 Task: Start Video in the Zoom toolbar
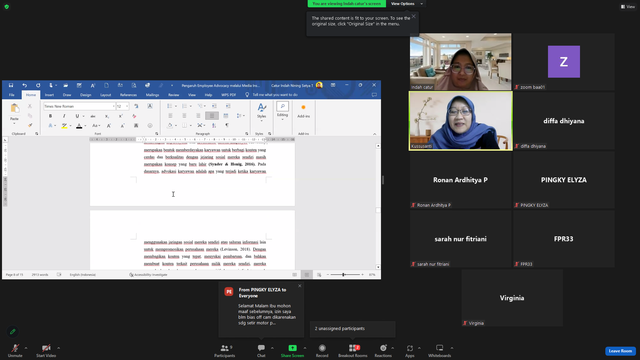click(46, 351)
